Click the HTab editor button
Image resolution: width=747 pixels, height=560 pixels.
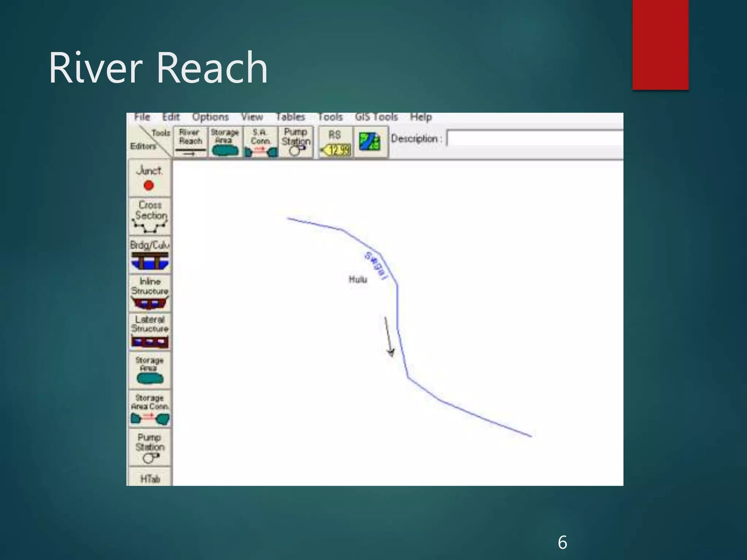(x=150, y=478)
